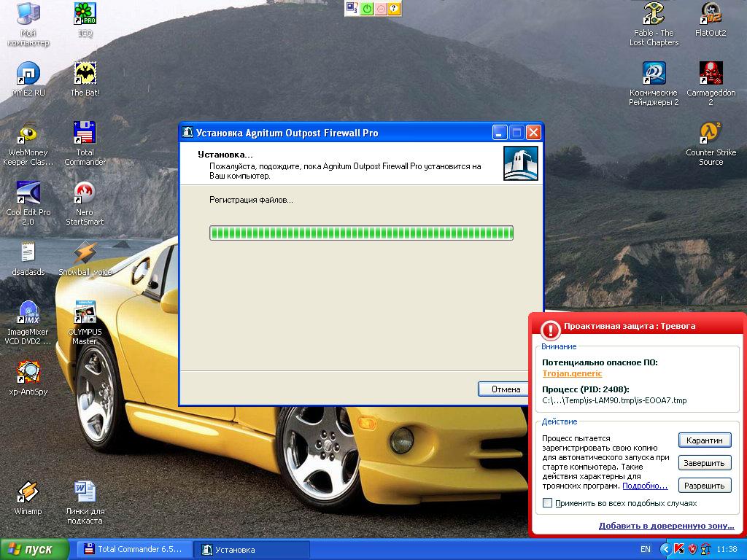Click the red security shield tray icon
The height and width of the screenshot is (560, 747).
click(692, 549)
